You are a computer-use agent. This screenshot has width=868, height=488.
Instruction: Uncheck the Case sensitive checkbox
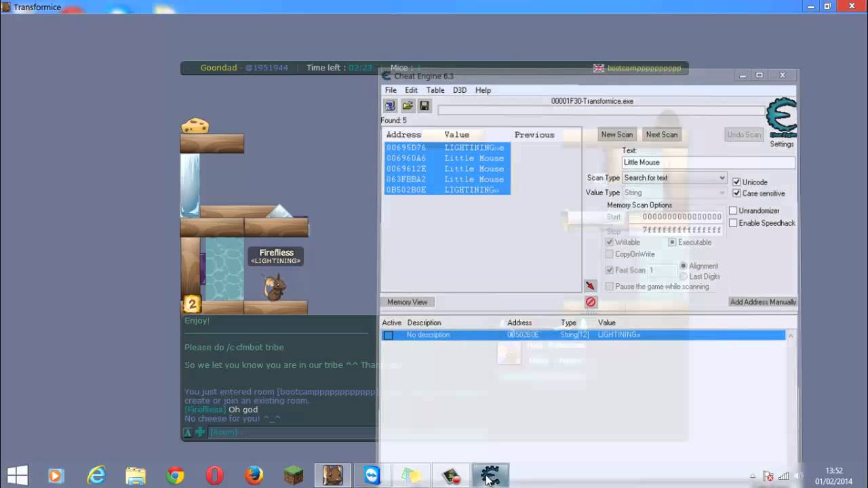[736, 193]
